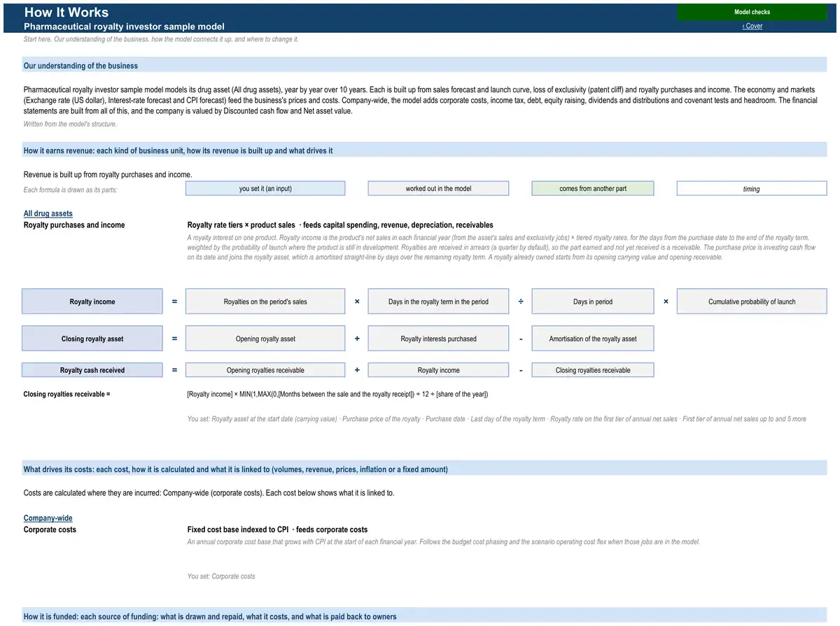Click 'Royalties on the period's sales' box
This screenshot has height=626, width=840.
pos(265,301)
